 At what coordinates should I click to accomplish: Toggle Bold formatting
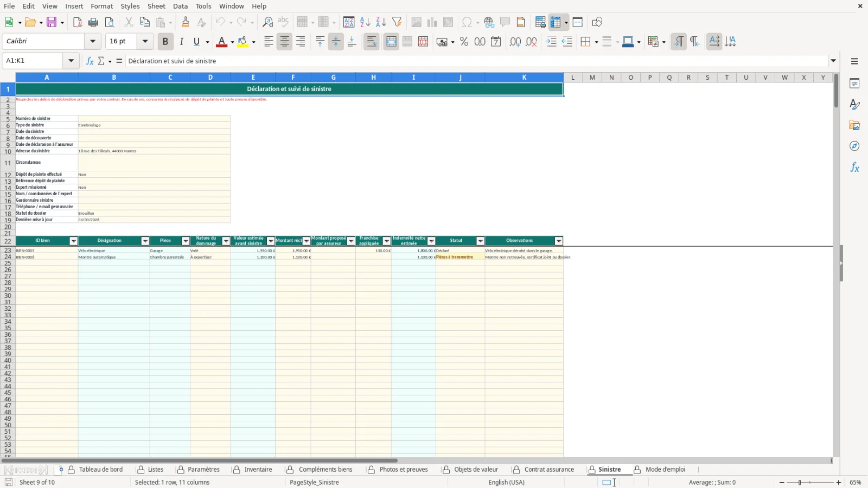pos(165,42)
